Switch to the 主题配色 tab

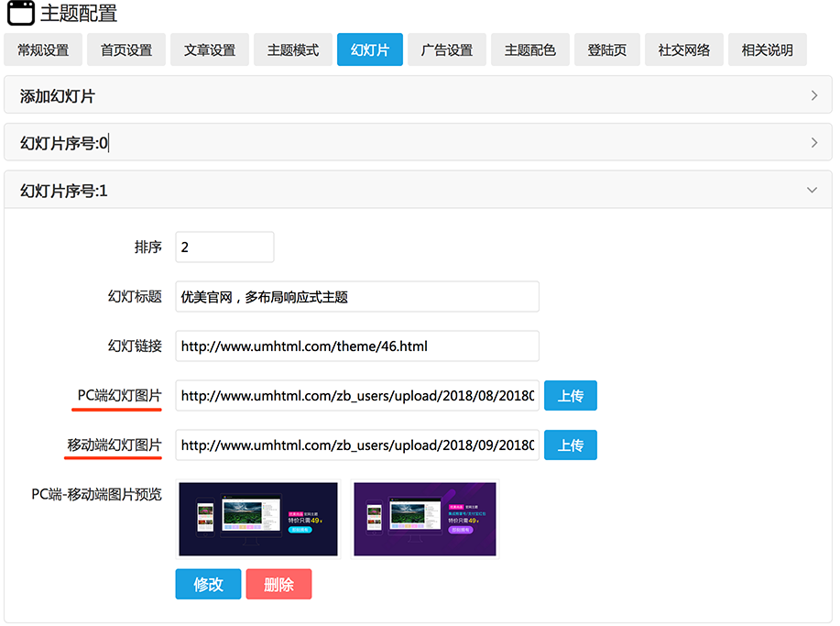pyautogui.click(x=530, y=50)
